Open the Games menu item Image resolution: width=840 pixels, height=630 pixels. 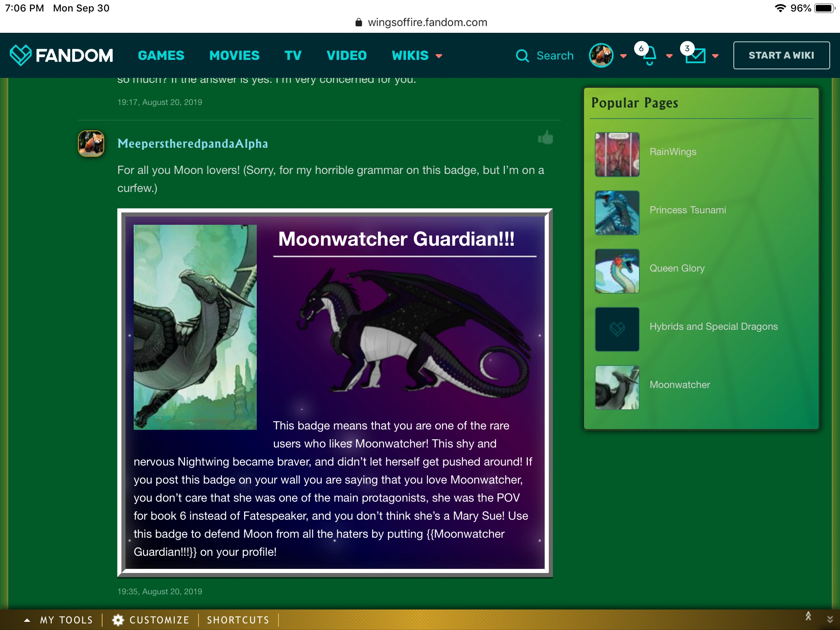[x=161, y=55]
